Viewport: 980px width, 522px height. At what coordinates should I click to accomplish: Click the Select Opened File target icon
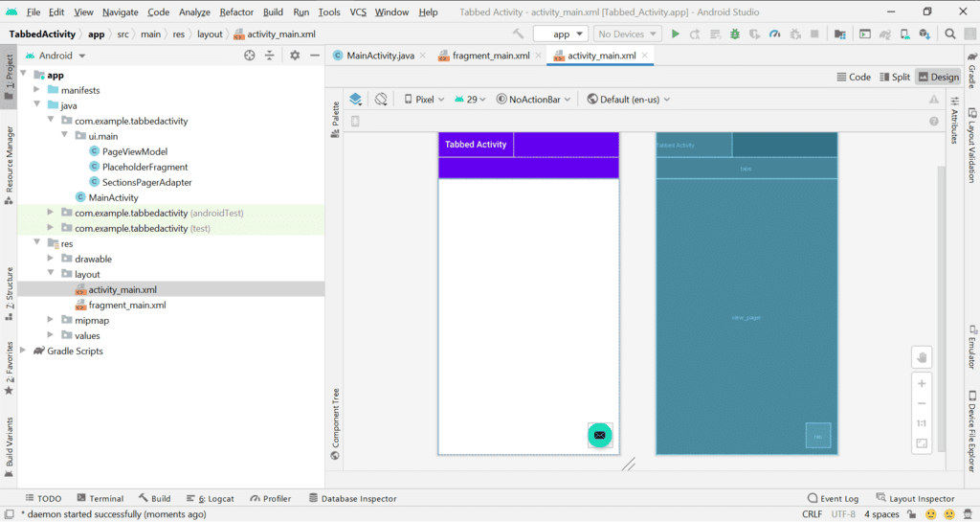pos(250,56)
